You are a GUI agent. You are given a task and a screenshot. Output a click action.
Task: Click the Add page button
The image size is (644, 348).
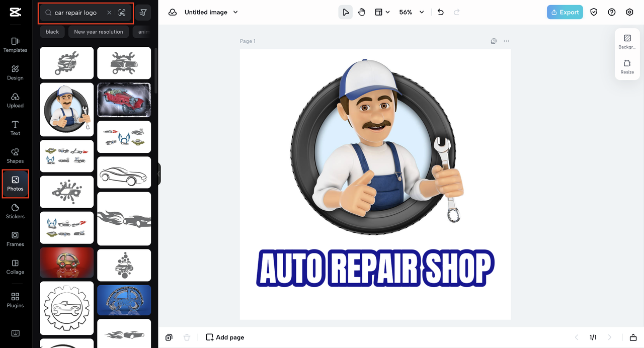(x=225, y=337)
